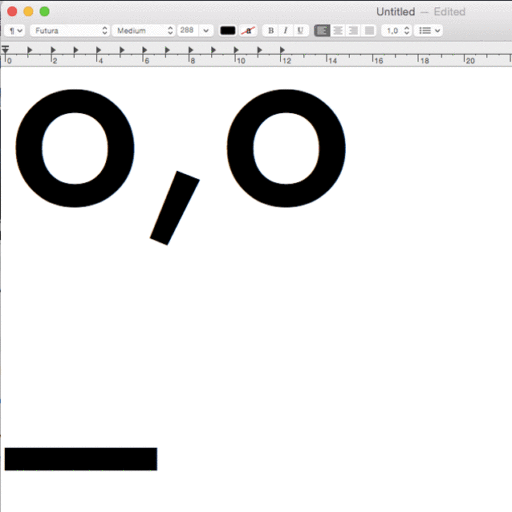Select the tab stop marker at 12
This screenshot has width=512, height=512.
coord(282,50)
